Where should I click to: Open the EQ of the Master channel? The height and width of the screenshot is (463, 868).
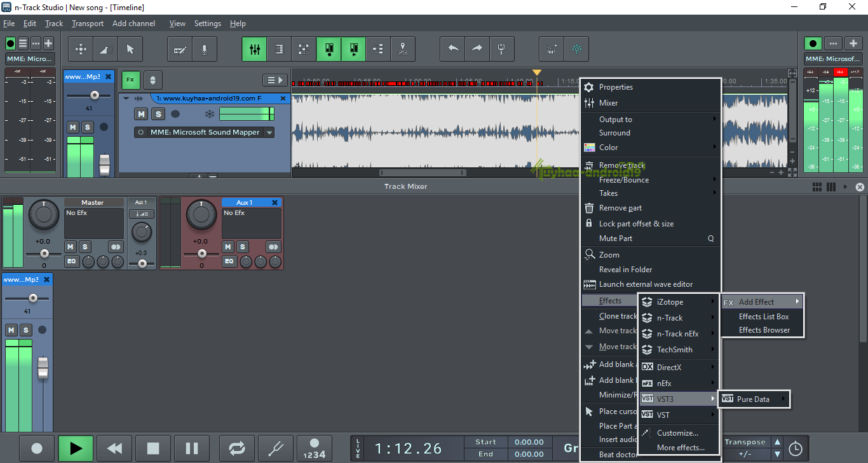71,261
